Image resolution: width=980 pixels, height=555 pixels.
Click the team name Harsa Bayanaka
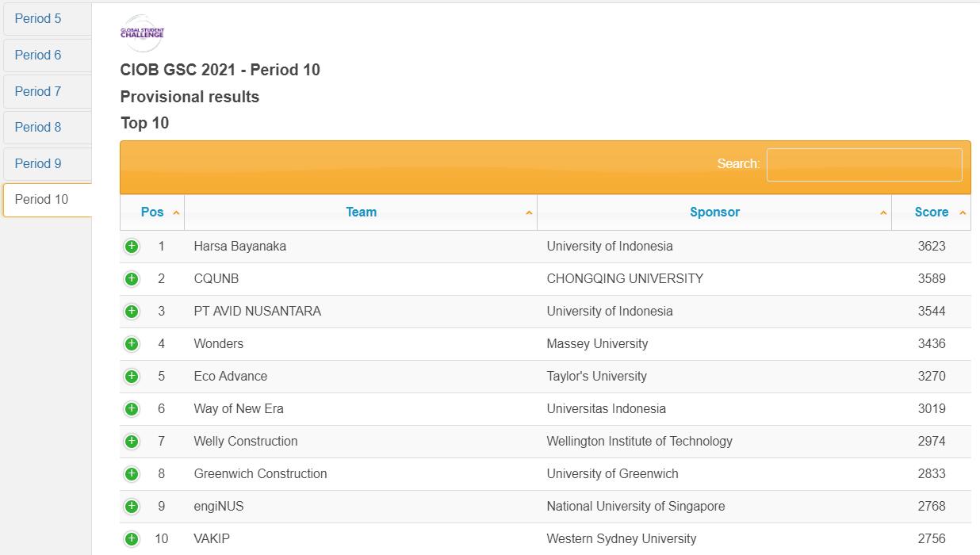(240, 247)
